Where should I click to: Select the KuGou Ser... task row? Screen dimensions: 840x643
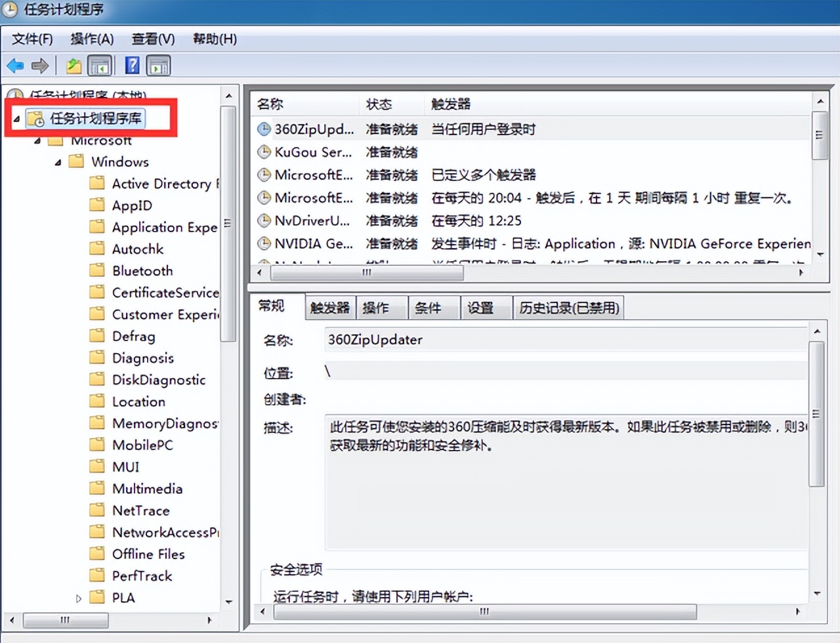point(308,152)
